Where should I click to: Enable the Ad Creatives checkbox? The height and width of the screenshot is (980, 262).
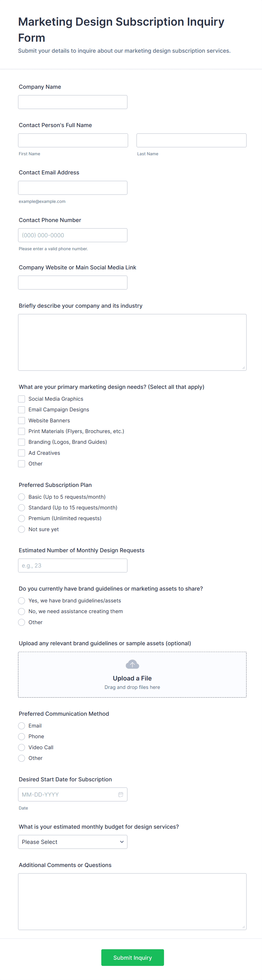pyautogui.click(x=22, y=453)
